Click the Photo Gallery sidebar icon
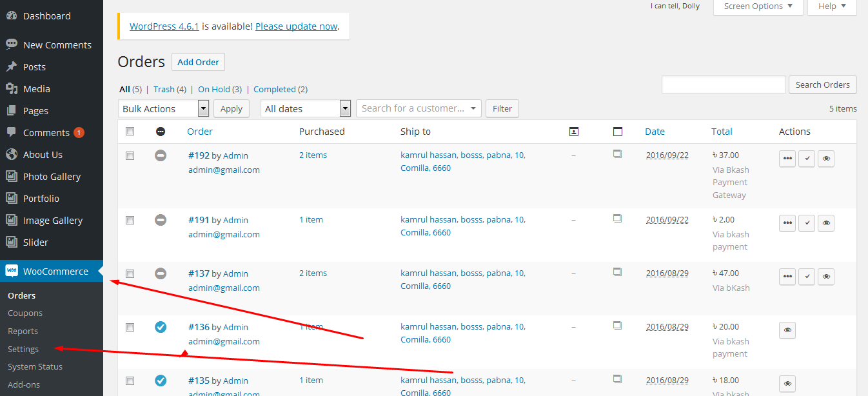 (x=12, y=177)
